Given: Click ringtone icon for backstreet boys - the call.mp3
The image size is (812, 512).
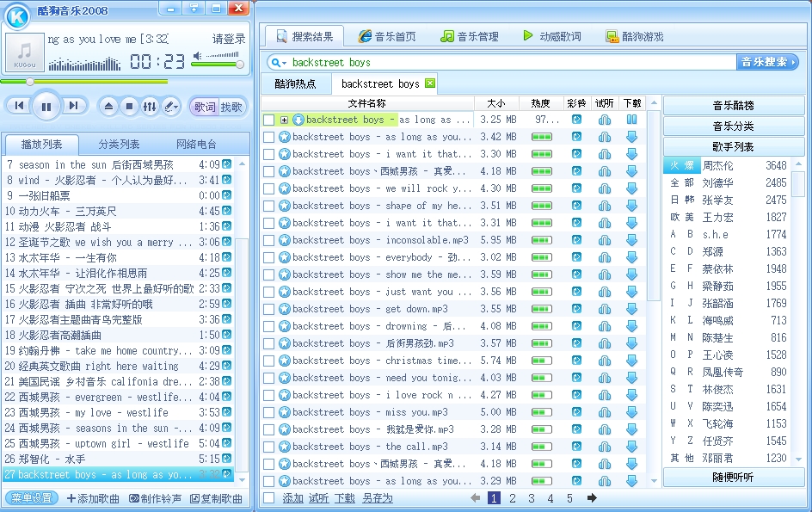Looking at the screenshot, I should [576, 447].
